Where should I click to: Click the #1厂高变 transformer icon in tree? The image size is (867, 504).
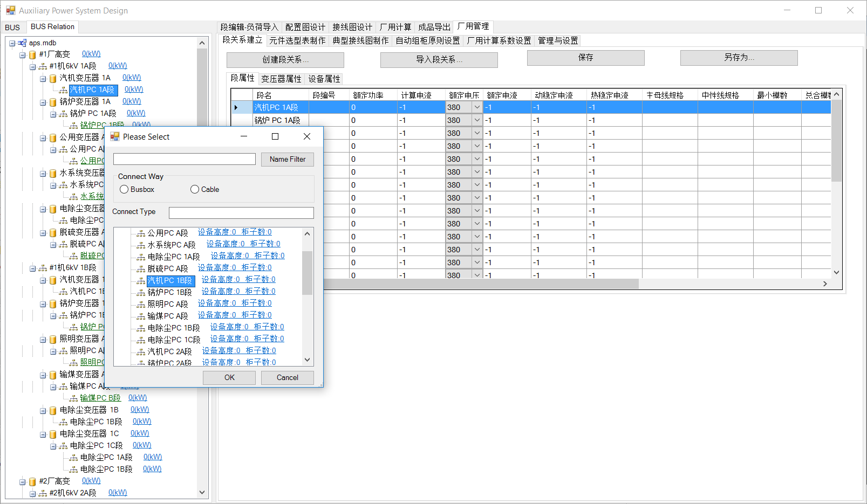[x=32, y=54]
